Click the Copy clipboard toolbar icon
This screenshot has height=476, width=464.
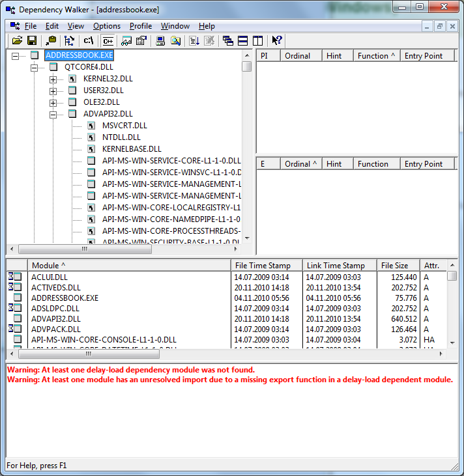51,40
